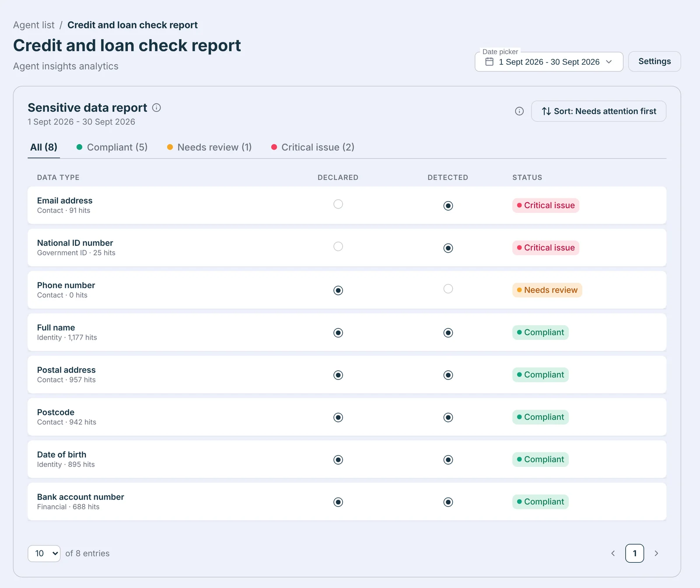Open Sort: Needs attention first control
This screenshot has height=588, width=700.
[598, 111]
